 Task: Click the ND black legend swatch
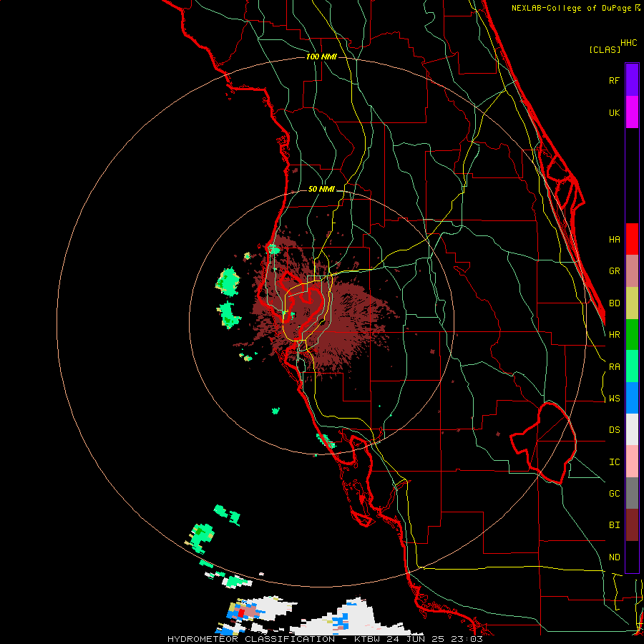(632, 557)
